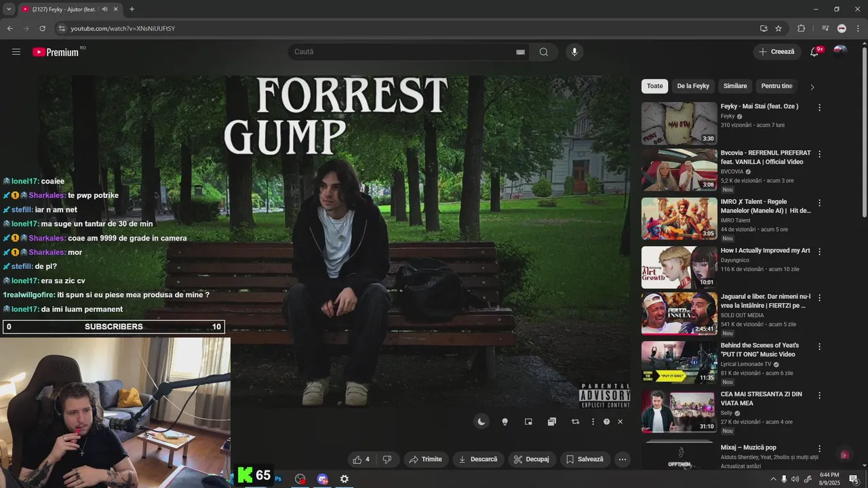The image size is (868, 488).
Task: Open options for How I Actually Improved video
Action: [819, 251]
